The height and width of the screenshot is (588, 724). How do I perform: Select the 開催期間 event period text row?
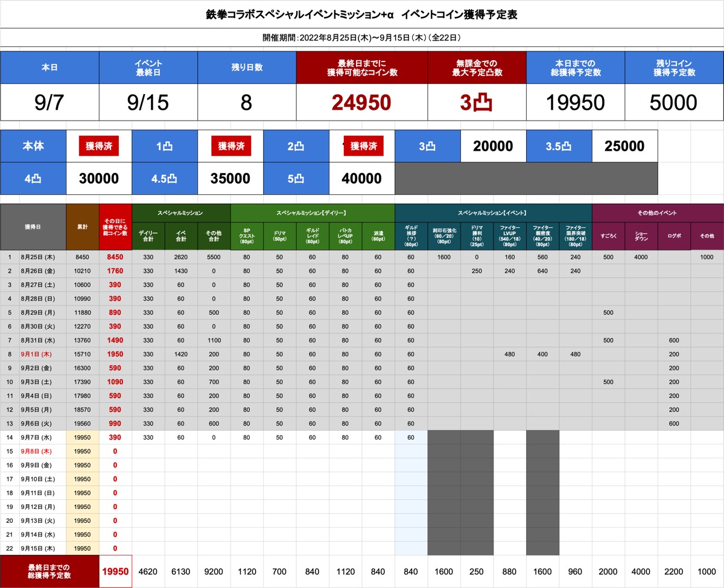[x=361, y=37]
